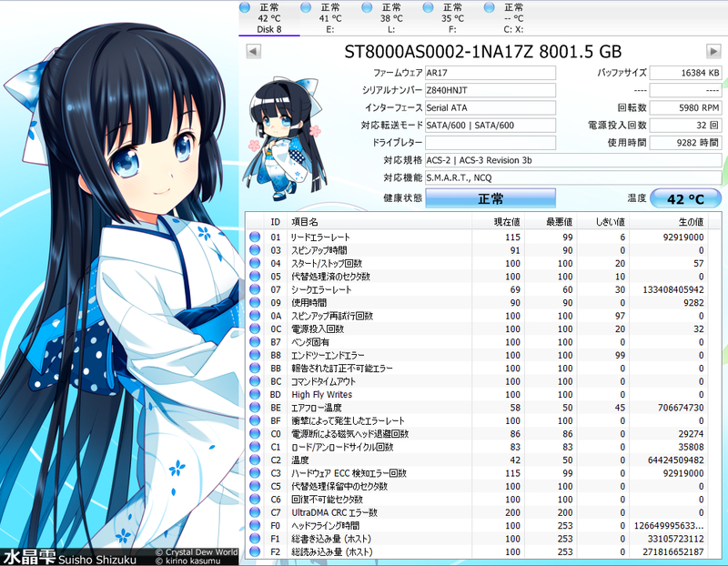Screen dimensions: 728x566
Task: Click the 16384 KB buffer size field
Action: click(x=685, y=73)
